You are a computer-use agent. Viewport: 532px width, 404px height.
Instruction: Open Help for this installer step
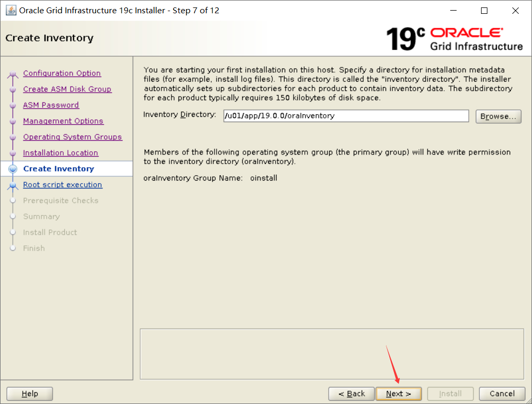(x=30, y=394)
